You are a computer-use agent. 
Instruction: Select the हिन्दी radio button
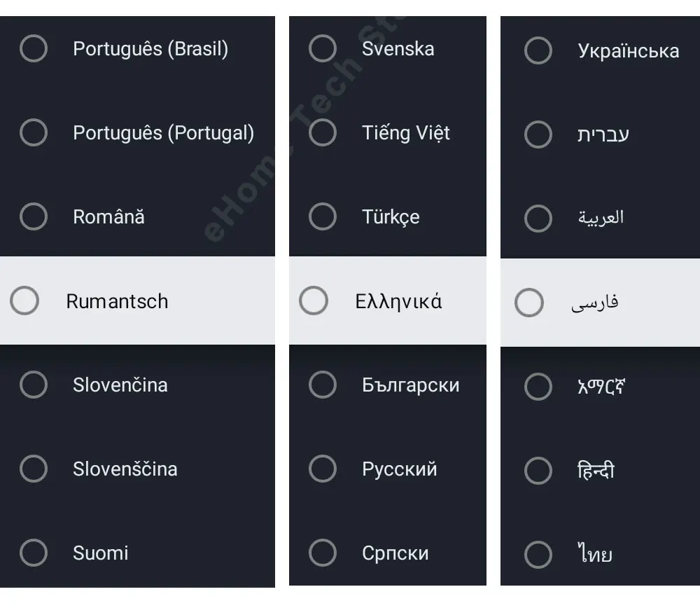538,471
